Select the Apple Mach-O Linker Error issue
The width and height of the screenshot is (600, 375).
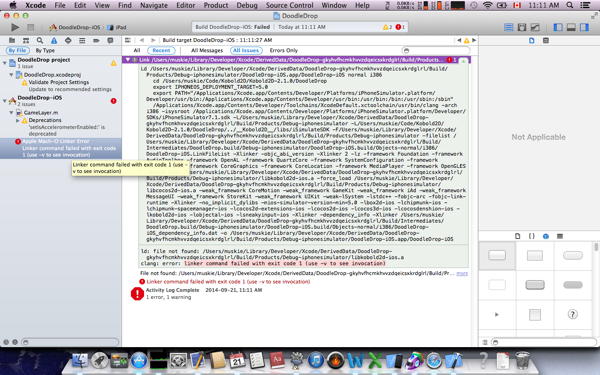point(61,148)
